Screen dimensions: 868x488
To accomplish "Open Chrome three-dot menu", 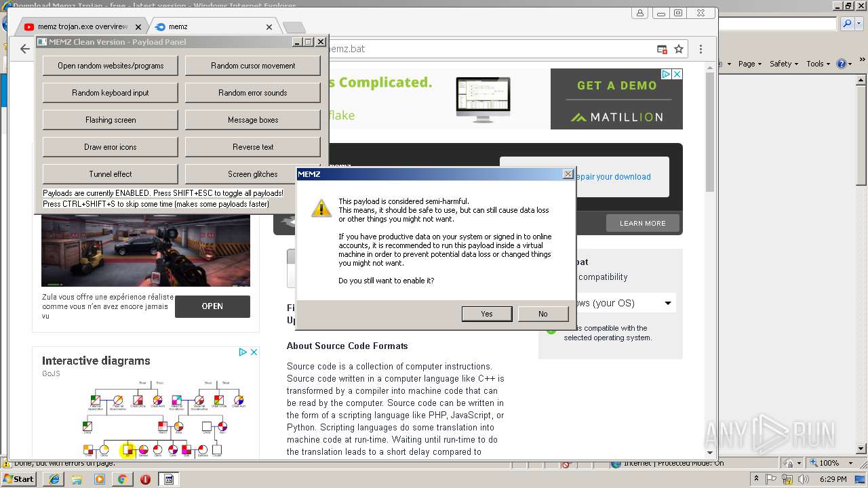I will coord(701,49).
